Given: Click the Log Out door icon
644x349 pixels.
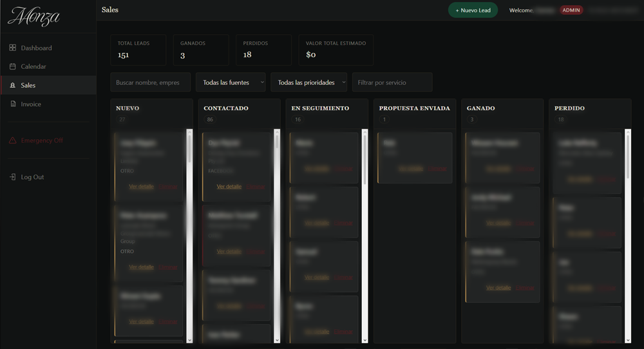Looking at the screenshot, I should [x=13, y=177].
